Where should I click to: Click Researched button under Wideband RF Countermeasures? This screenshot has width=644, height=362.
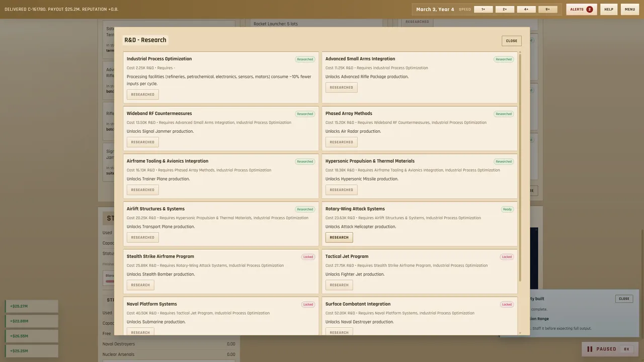143,142
